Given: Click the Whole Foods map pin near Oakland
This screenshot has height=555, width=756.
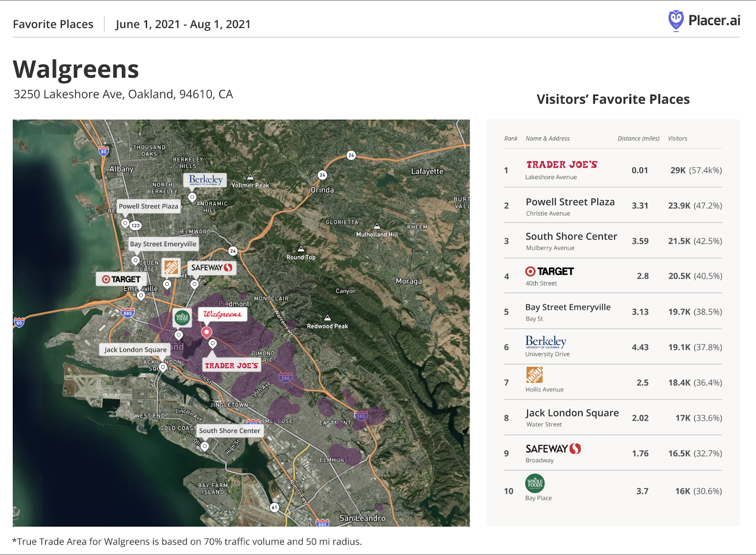Looking at the screenshot, I should coord(182,319).
